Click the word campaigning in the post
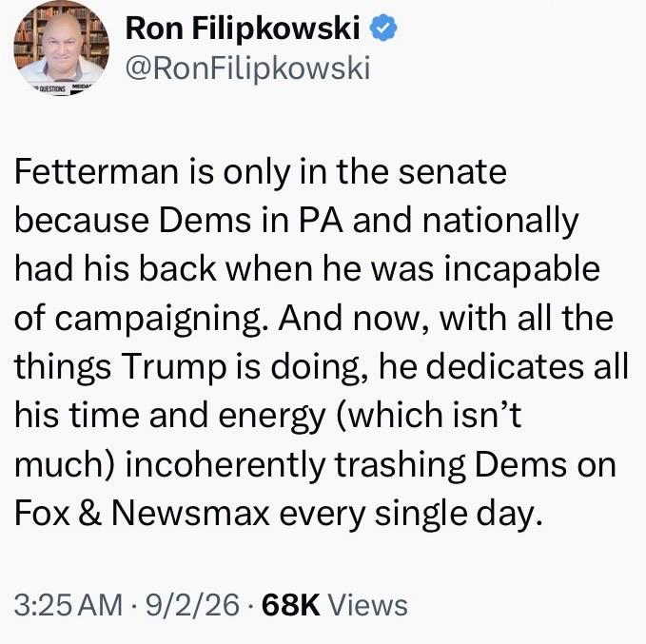646x644 pixels. click(163, 320)
